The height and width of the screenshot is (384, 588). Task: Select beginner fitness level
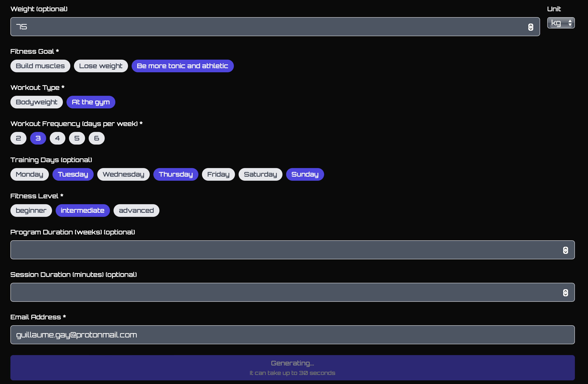(x=31, y=211)
